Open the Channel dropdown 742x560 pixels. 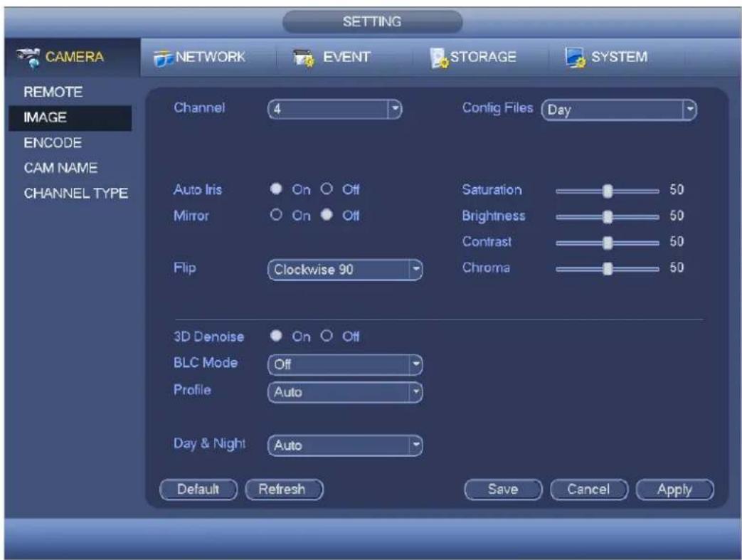click(x=334, y=110)
